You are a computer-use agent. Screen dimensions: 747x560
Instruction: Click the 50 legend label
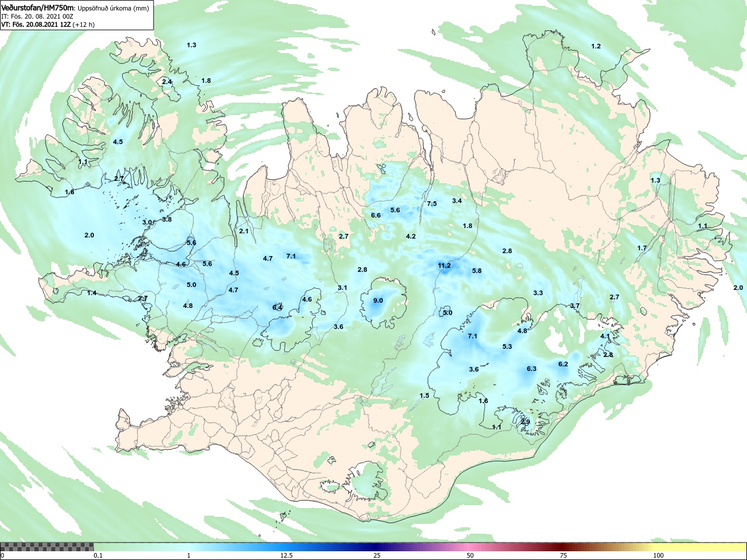[470, 555]
